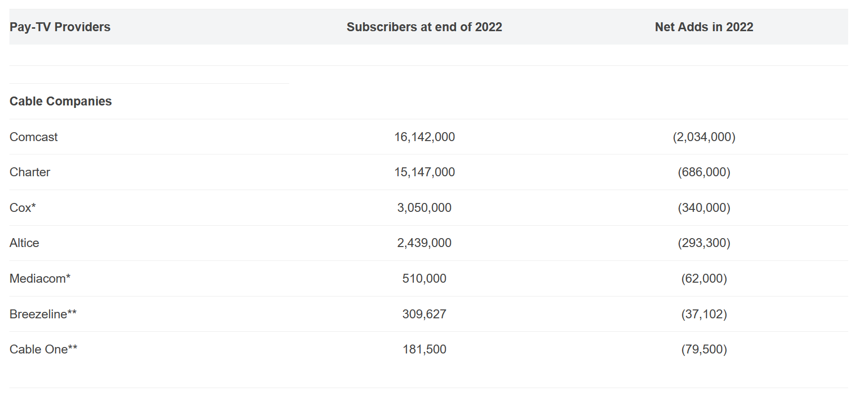Click the Breezeline** provider name

[x=43, y=314]
